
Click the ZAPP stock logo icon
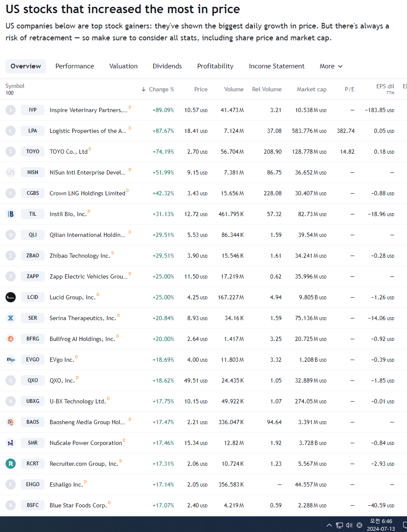[x=11, y=276]
